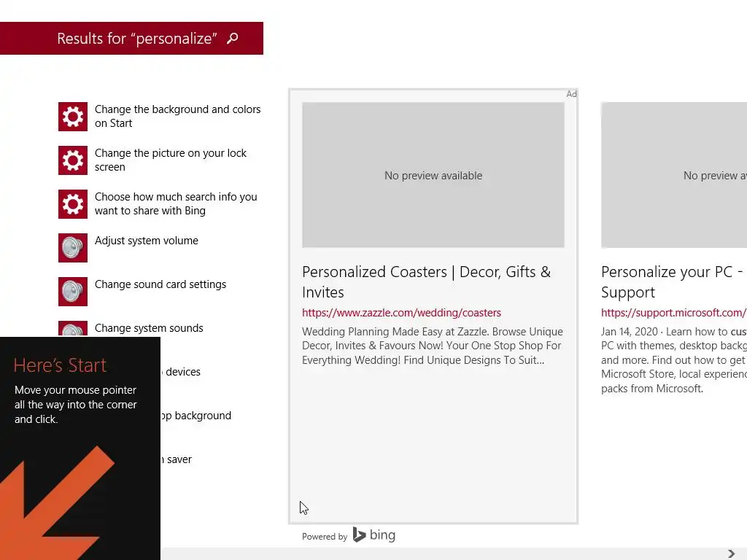The image size is (747, 560).
Task: Click the "Powered by" text
Action: [x=325, y=537]
